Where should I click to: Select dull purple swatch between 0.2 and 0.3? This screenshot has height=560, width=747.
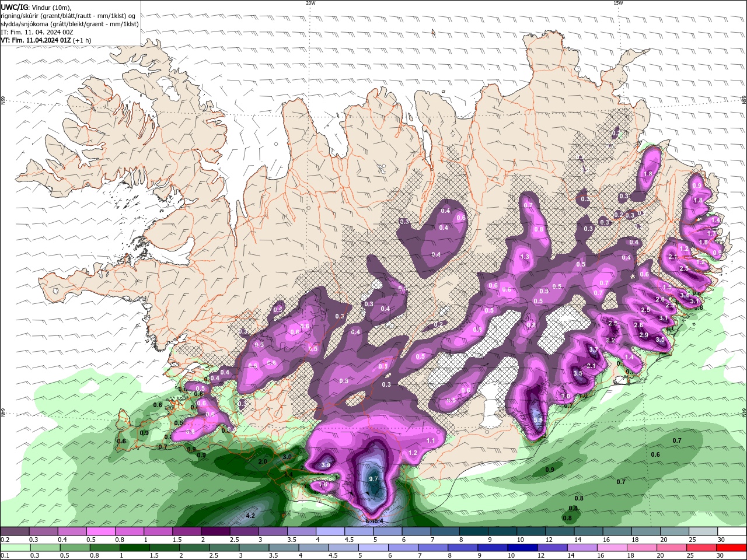(15, 531)
